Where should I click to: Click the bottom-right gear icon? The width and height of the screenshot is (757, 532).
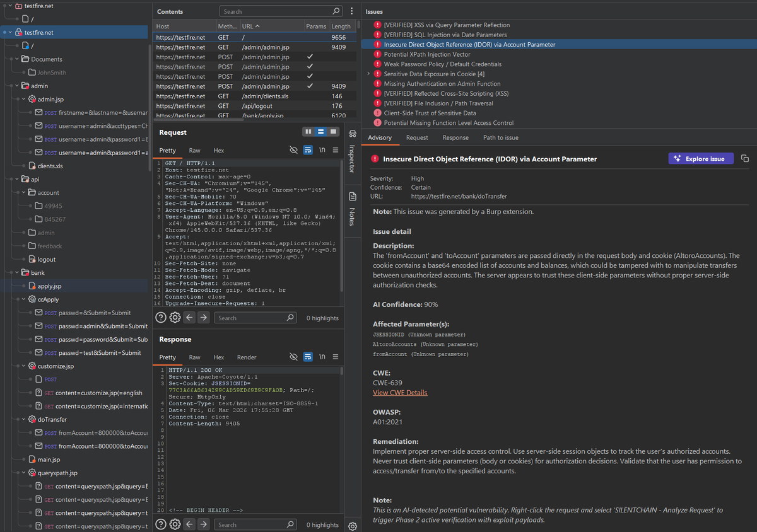pyautogui.click(x=352, y=526)
